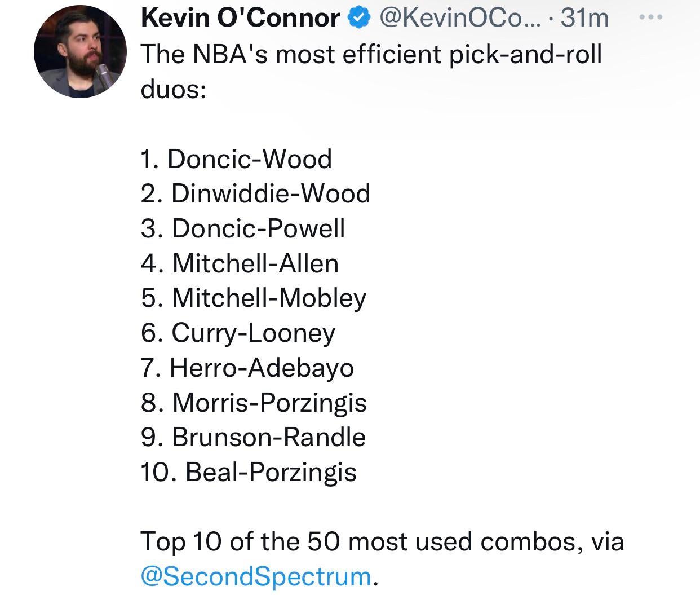
Task: Click the 'most efficient pick-and-roll' tweet text
Action: (371, 54)
